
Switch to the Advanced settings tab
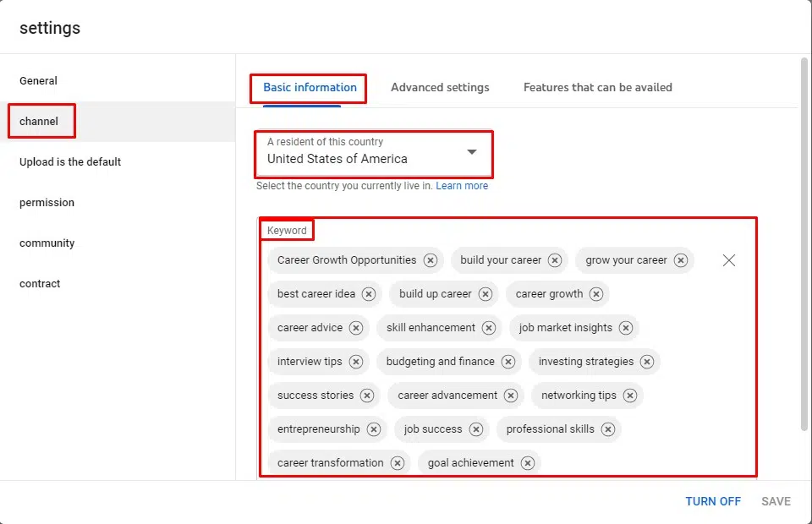click(x=440, y=87)
